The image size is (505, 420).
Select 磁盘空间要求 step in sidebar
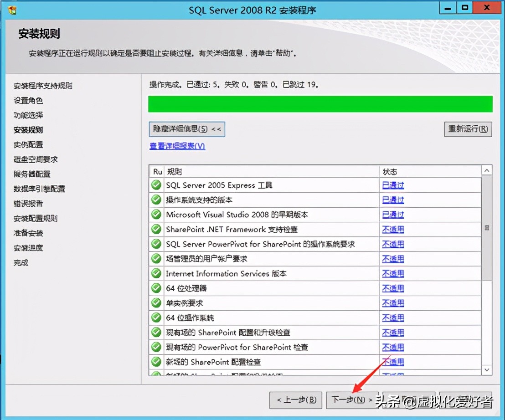(36, 159)
